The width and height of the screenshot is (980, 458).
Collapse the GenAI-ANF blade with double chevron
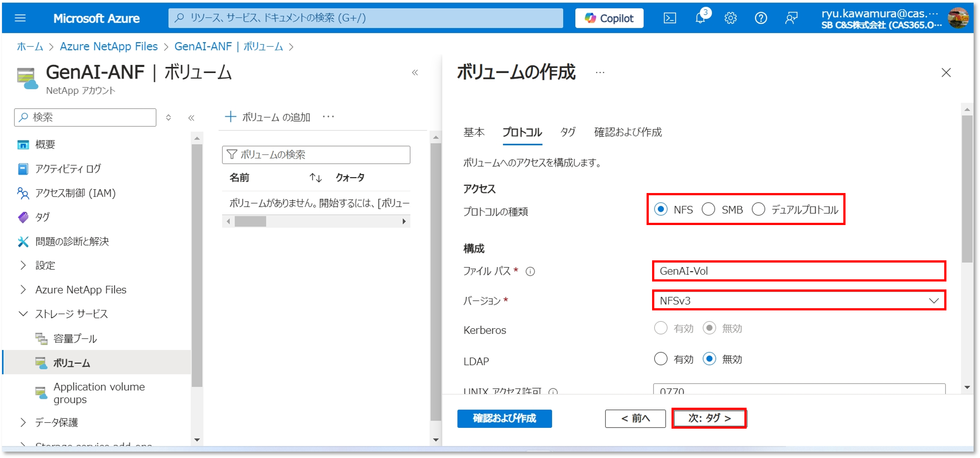point(415,72)
